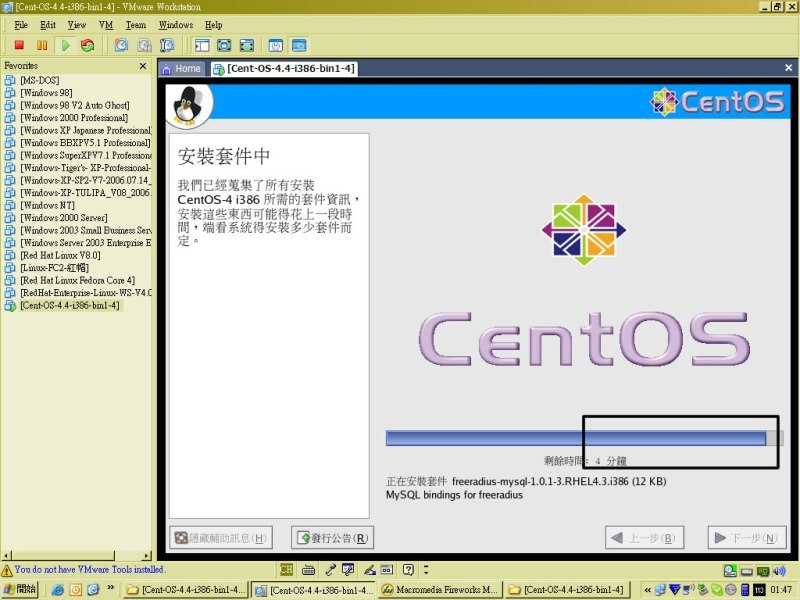
Task: Open the Snapshot Manager wrench icon
Action: (167, 45)
